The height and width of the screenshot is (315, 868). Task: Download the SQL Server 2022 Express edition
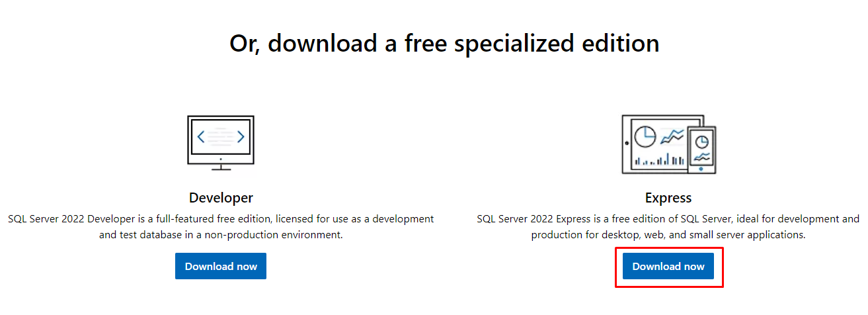[x=668, y=266]
